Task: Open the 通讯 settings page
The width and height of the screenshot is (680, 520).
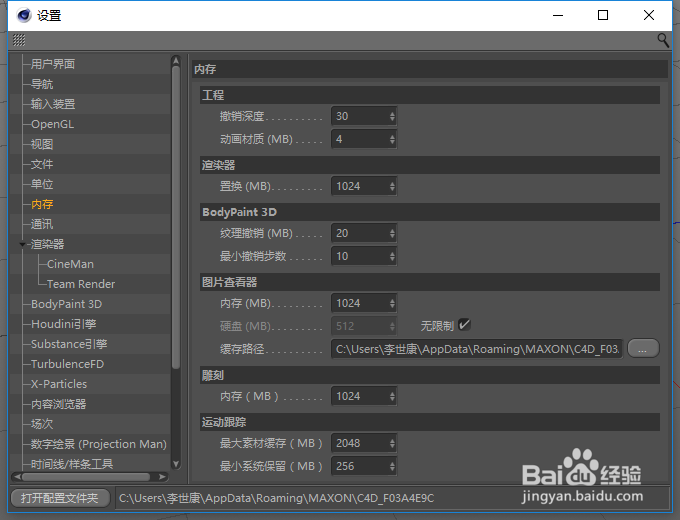Action: pos(42,224)
